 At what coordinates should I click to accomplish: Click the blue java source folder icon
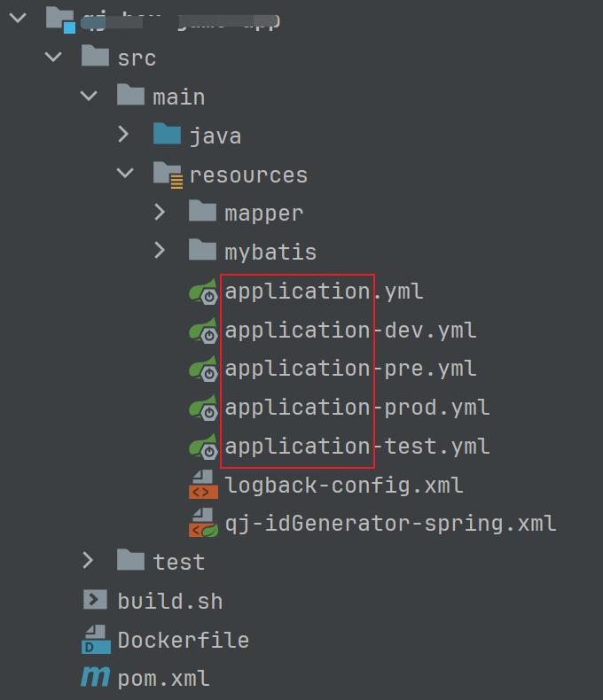[x=167, y=136]
